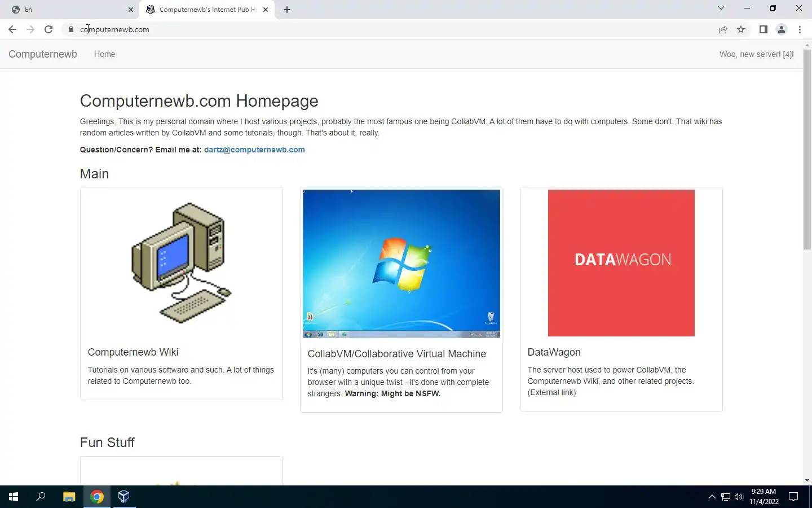Click the scrollbar down arrow
The width and height of the screenshot is (812, 508).
807,480
